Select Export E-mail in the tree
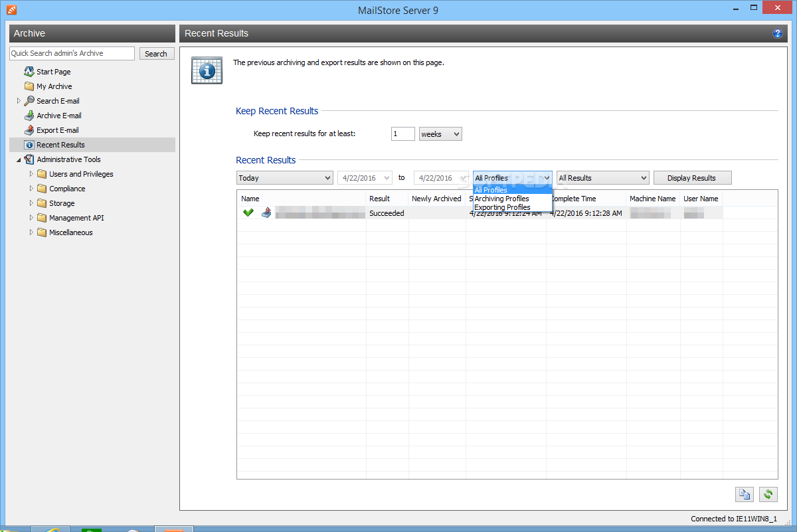Viewport: 797px width, 532px height. coord(58,130)
